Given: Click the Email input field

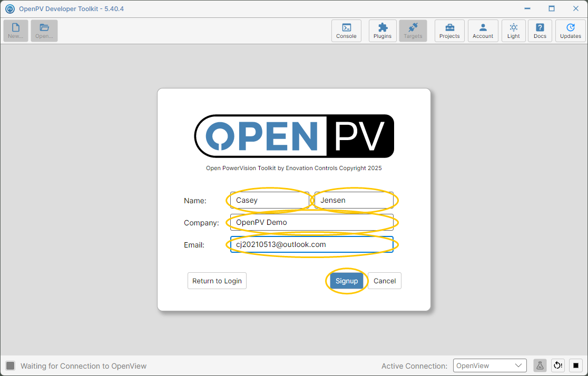Looking at the screenshot, I should click(312, 244).
